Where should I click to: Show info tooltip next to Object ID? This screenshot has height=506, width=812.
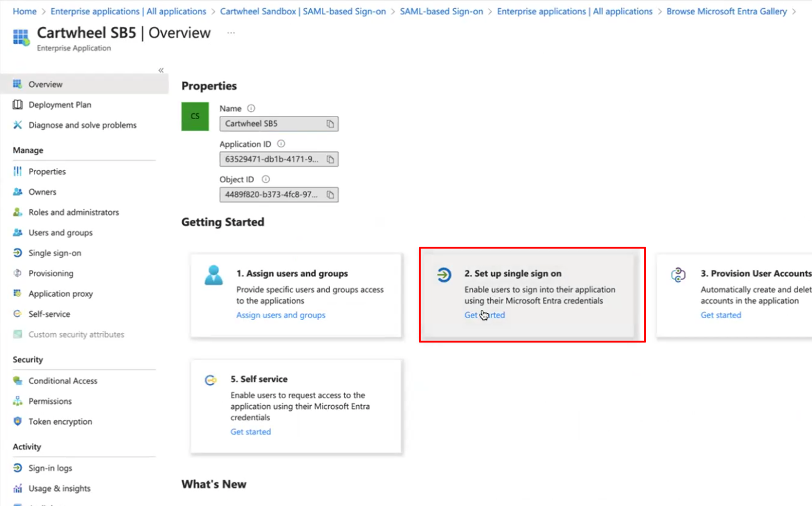[x=265, y=180]
